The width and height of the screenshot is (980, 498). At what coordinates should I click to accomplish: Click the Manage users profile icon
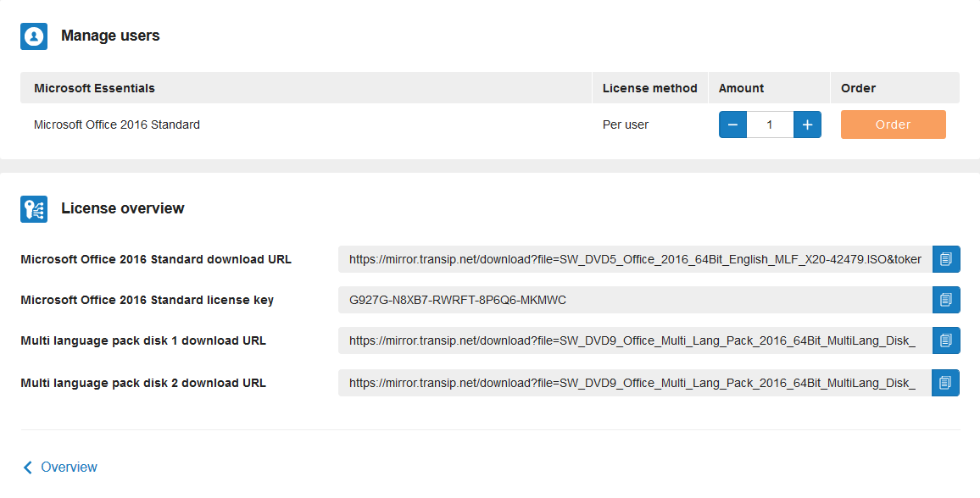34,36
